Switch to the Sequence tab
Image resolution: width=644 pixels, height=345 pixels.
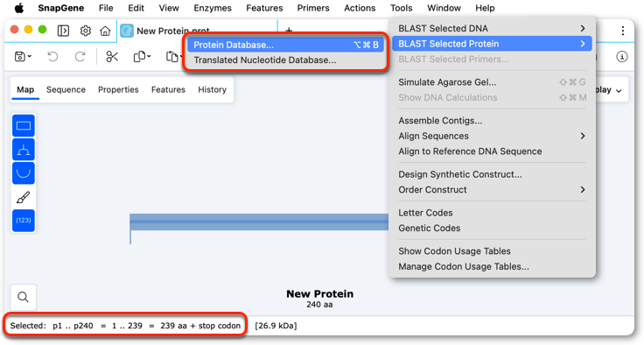click(x=66, y=89)
